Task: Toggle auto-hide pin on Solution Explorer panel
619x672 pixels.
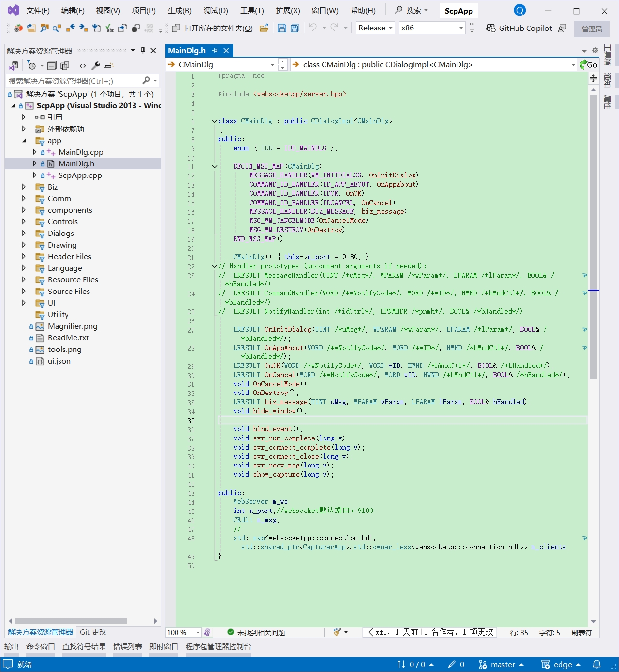Action: click(143, 51)
